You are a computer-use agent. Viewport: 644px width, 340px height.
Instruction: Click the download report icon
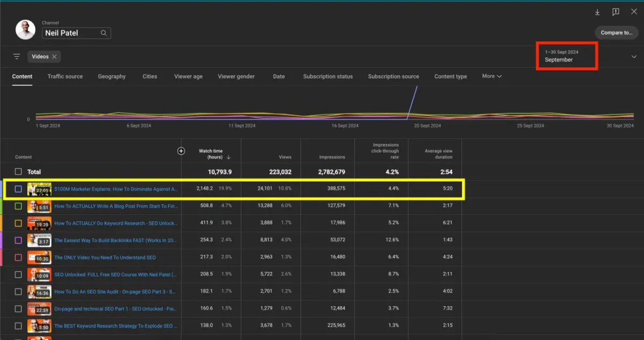click(597, 12)
